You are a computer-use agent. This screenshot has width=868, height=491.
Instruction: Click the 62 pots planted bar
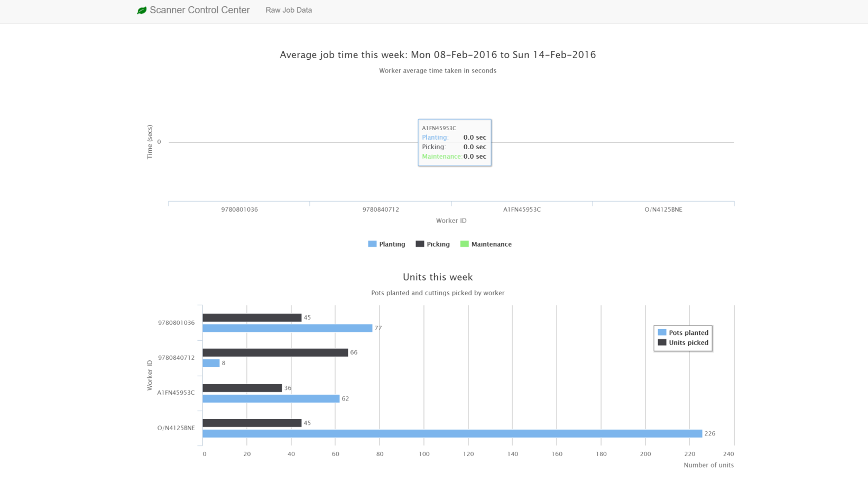click(x=271, y=398)
